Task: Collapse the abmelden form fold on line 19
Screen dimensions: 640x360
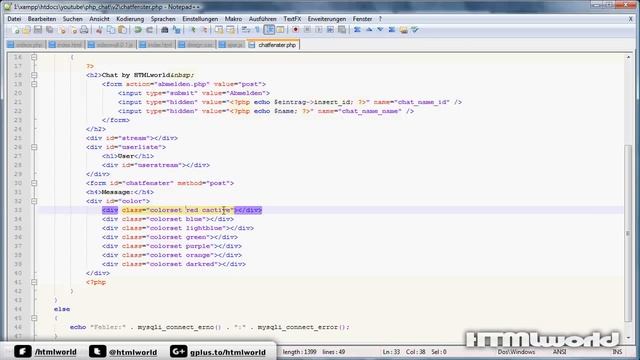Action: pyautogui.click(x=34, y=84)
